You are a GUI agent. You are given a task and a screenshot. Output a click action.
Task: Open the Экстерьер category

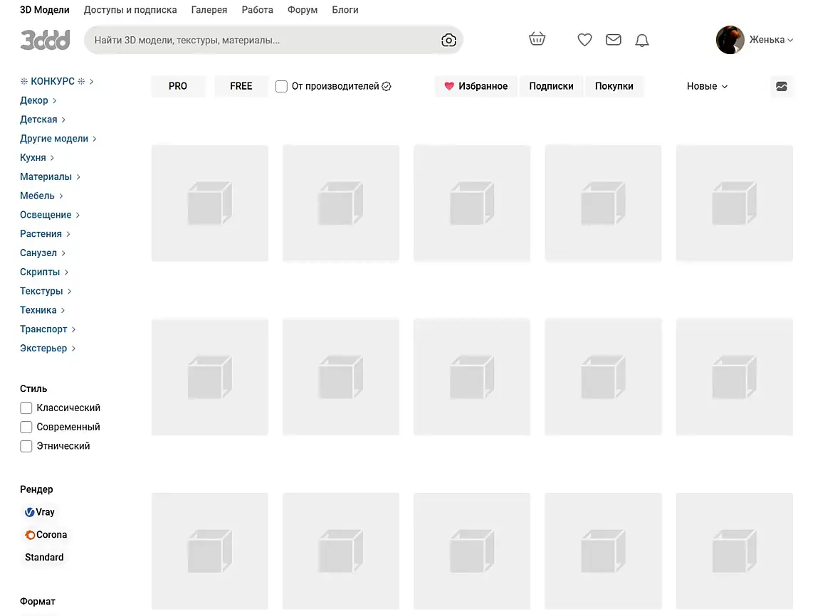(x=48, y=349)
